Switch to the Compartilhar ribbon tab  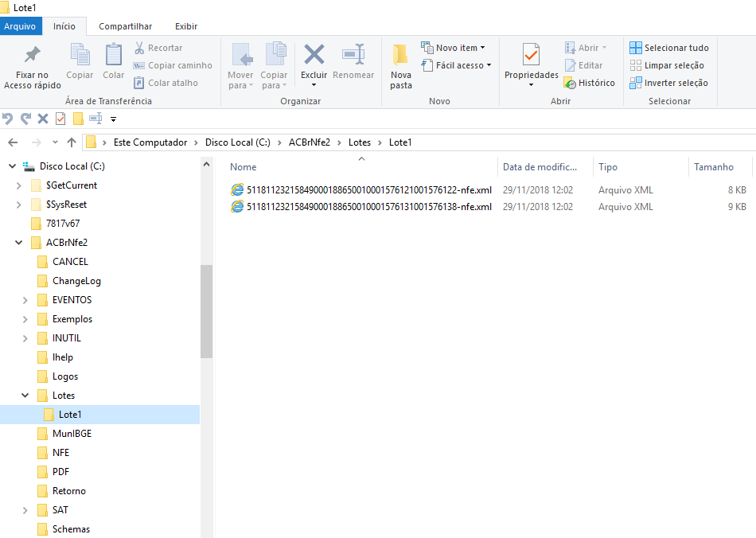(x=125, y=26)
